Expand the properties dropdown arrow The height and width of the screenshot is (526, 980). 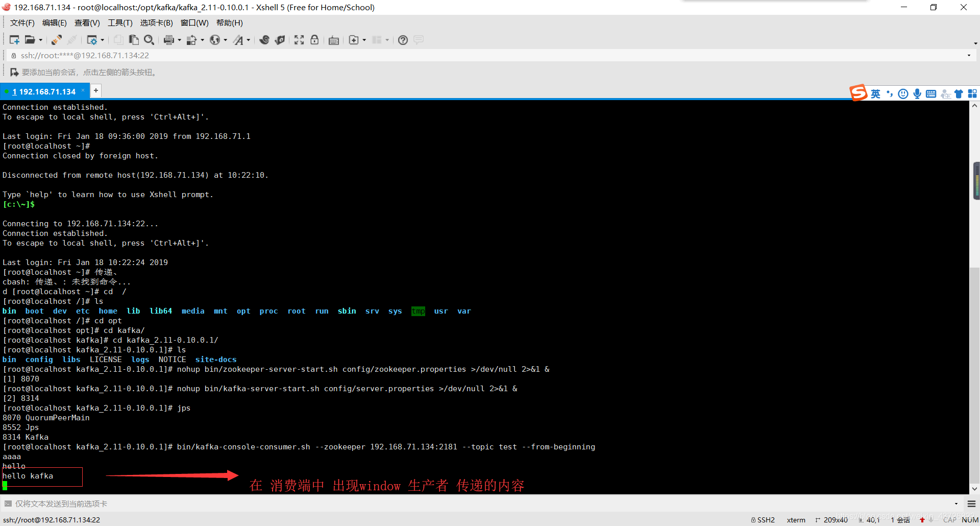coord(103,40)
